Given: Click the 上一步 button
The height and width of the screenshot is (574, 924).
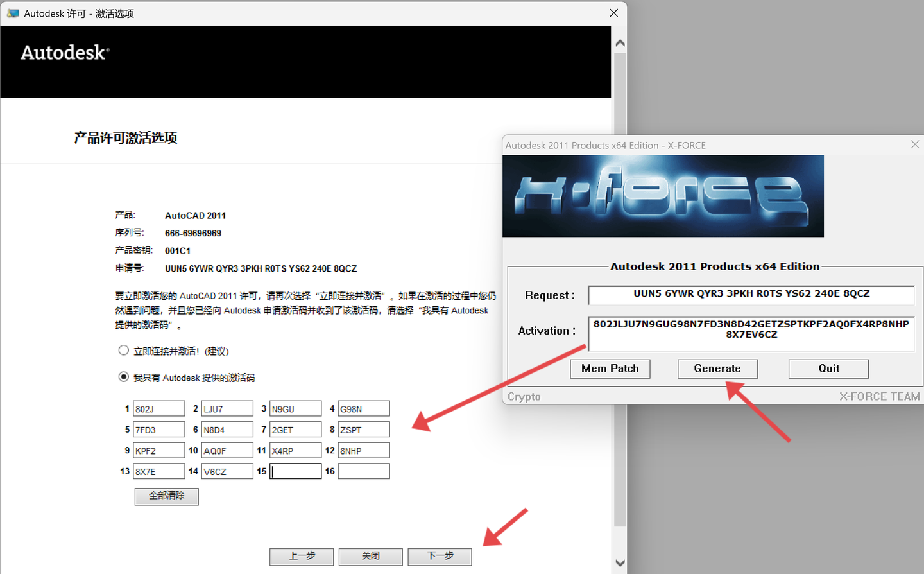Looking at the screenshot, I should [x=302, y=557].
